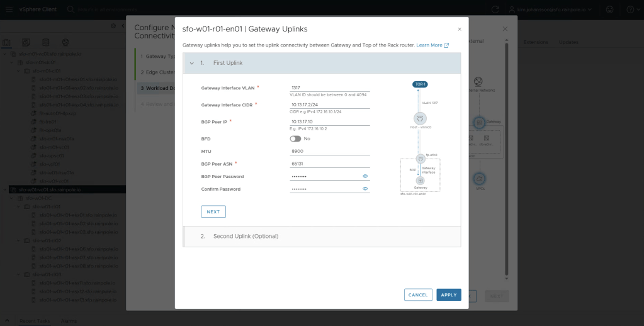Toggle the BFD switch on
644x326 pixels.
coord(295,138)
